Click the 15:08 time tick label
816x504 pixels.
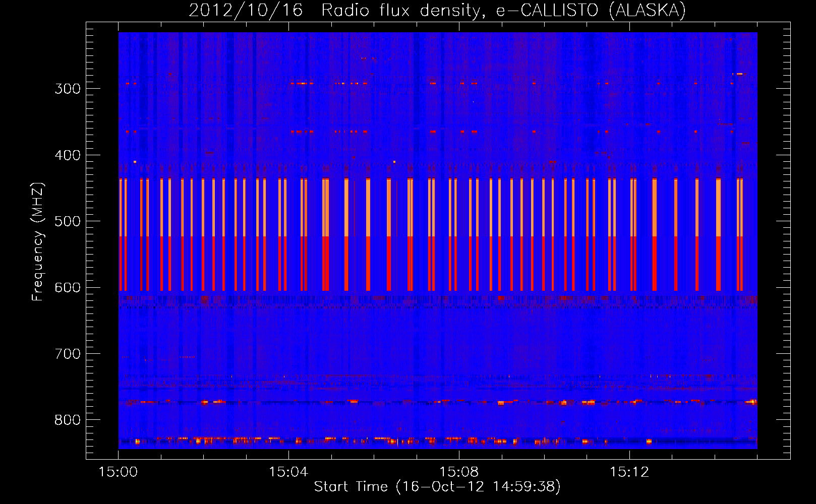tap(459, 472)
